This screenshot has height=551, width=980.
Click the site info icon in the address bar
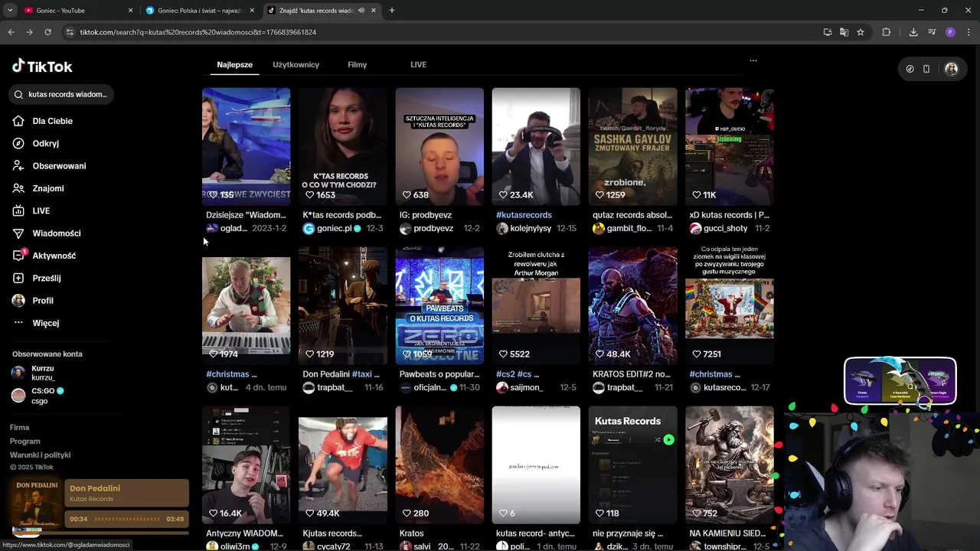pyautogui.click(x=70, y=32)
